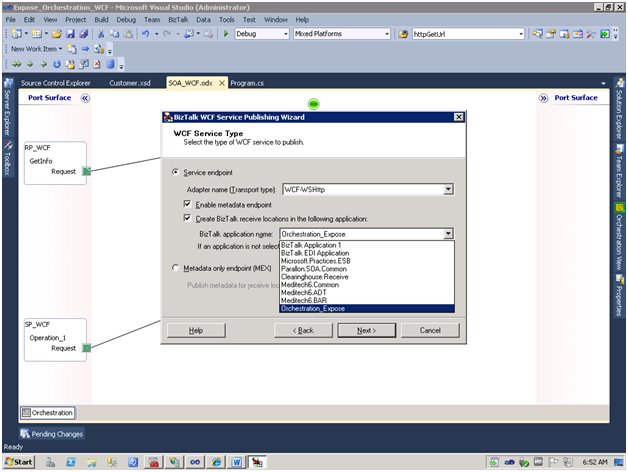This screenshot has height=472, width=628.
Task: Click the Properties Window toolbar icon
Action: point(551,34)
